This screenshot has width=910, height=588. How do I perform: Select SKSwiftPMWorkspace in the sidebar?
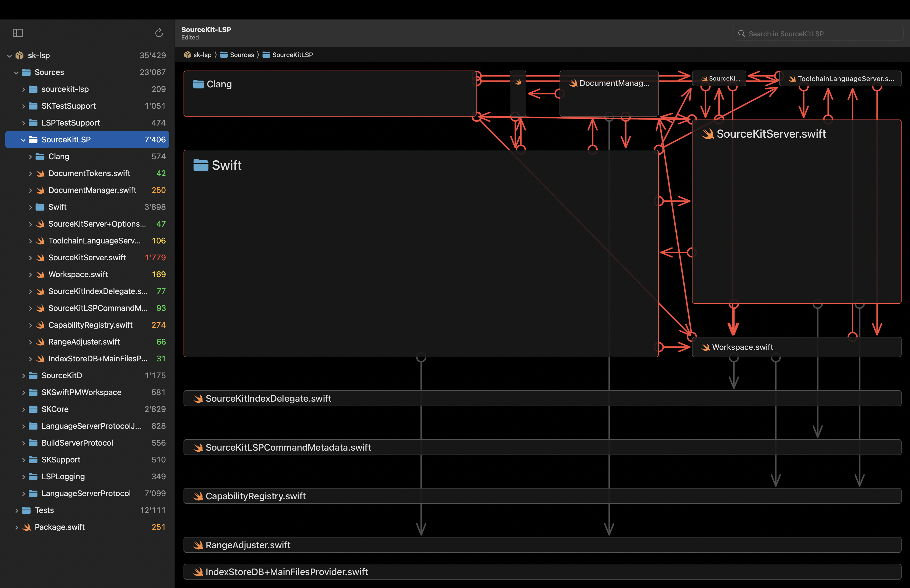(x=87, y=392)
